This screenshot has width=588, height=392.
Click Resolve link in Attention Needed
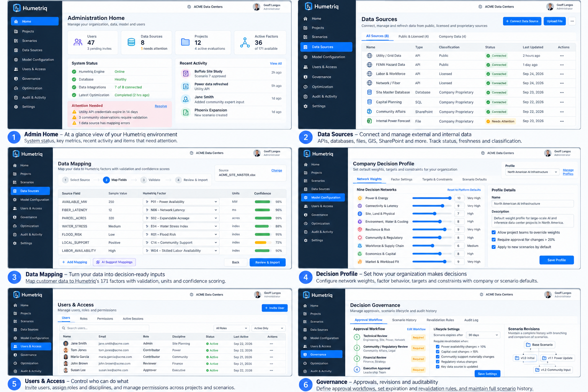pyautogui.click(x=161, y=106)
